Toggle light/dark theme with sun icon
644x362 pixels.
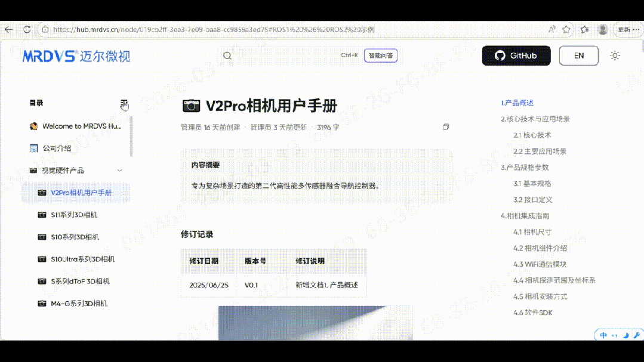click(615, 55)
